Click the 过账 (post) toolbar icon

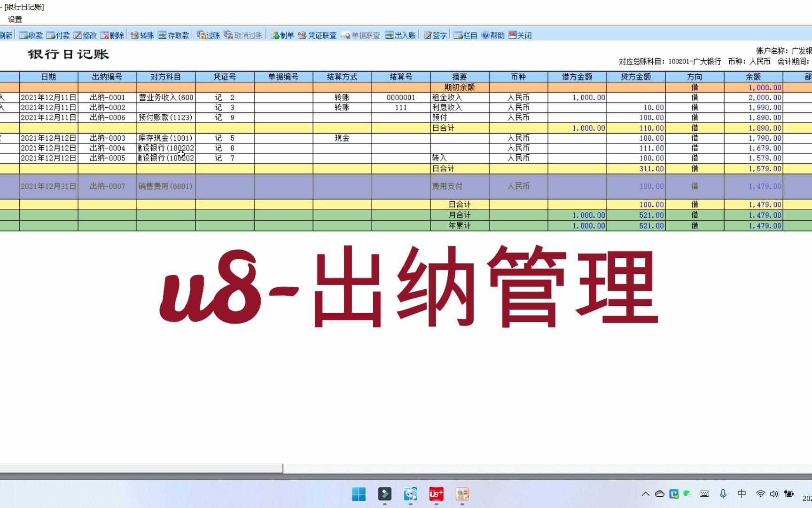pyautogui.click(x=208, y=35)
